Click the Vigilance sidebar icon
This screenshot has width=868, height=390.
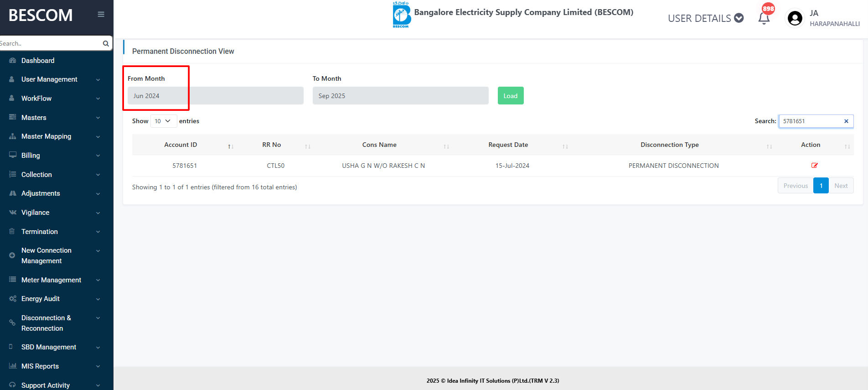(x=12, y=213)
